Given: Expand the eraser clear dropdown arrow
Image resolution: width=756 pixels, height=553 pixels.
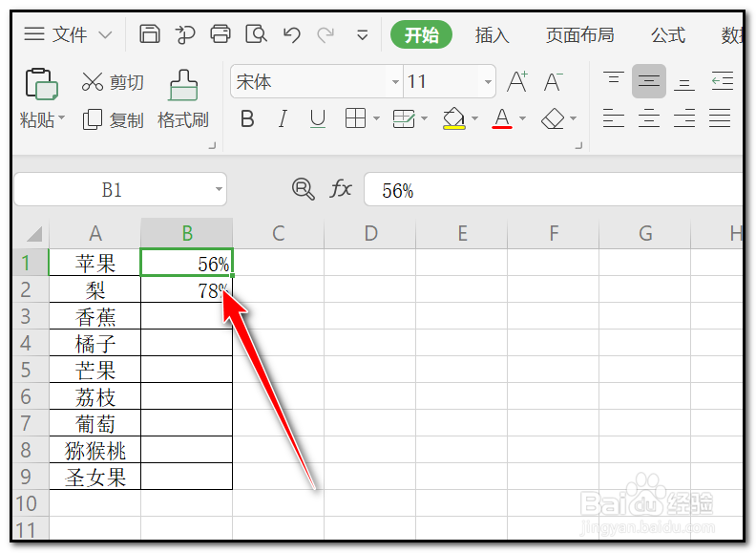Looking at the screenshot, I should (x=574, y=118).
